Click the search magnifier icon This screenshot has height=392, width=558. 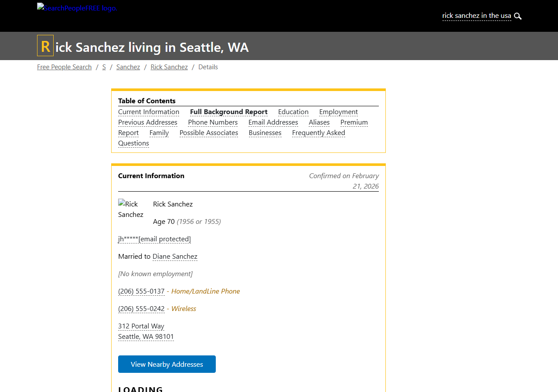click(517, 16)
